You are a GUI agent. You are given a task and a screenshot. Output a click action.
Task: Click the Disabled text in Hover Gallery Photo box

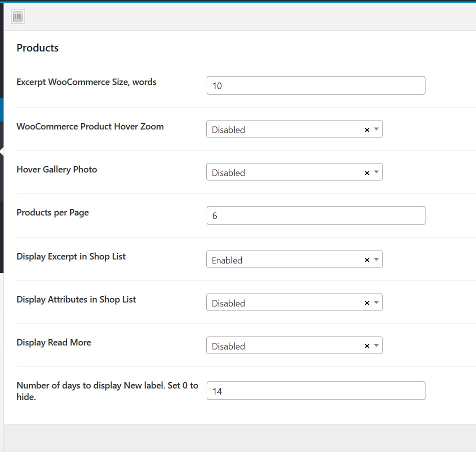tap(228, 173)
